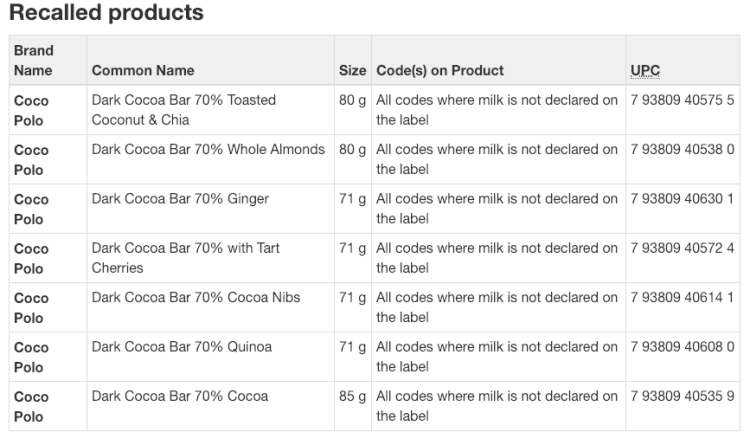
Task: Click the UPC abbreviation column header
Action: [645, 70]
